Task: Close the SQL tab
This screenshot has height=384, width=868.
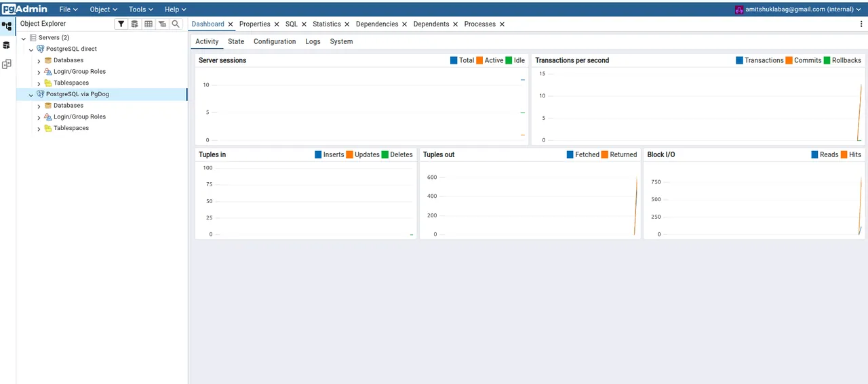Action: (x=304, y=24)
